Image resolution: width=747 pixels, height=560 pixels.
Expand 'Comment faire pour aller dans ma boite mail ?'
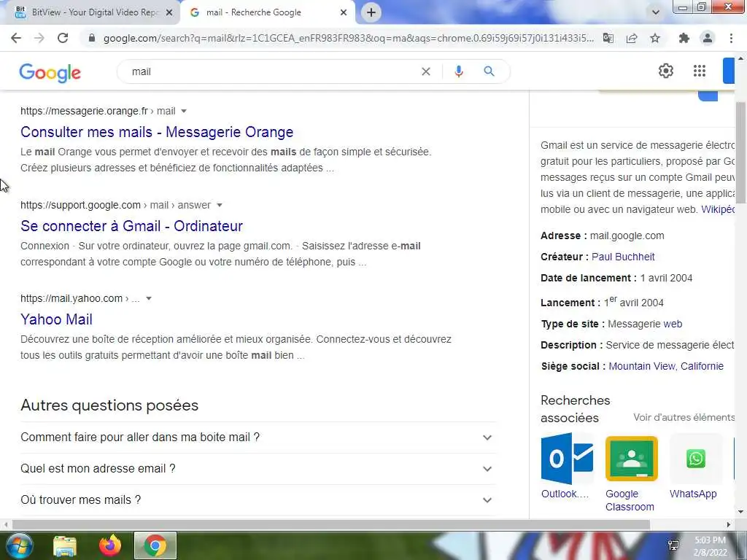coord(258,437)
